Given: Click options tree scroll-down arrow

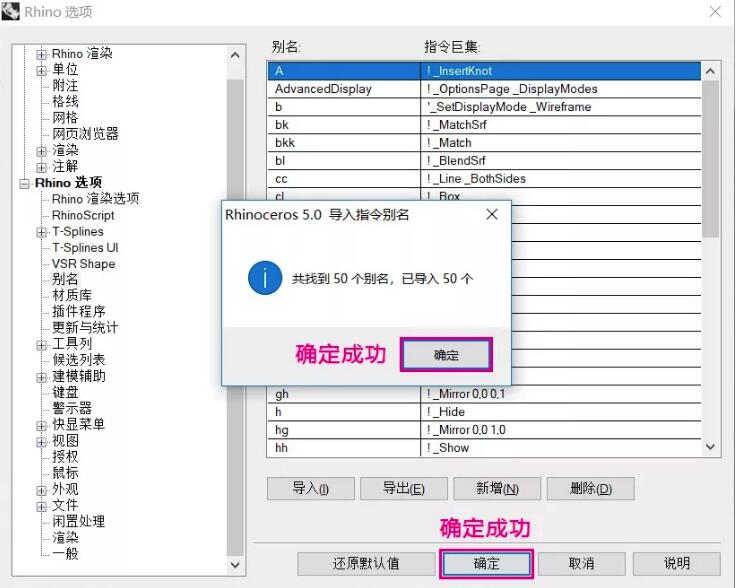Looking at the screenshot, I should [x=235, y=565].
